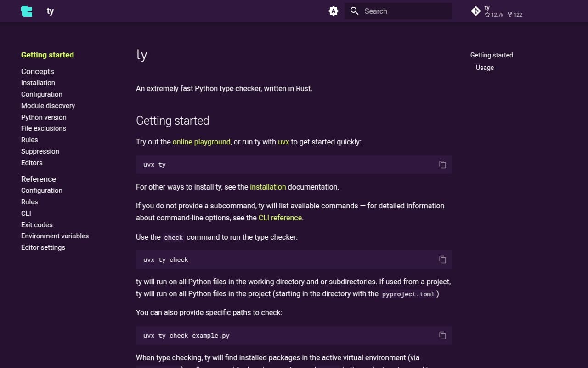Open the installation documentation link
Image resolution: width=588 pixels, height=368 pixels.
click(x=268, y=187)
